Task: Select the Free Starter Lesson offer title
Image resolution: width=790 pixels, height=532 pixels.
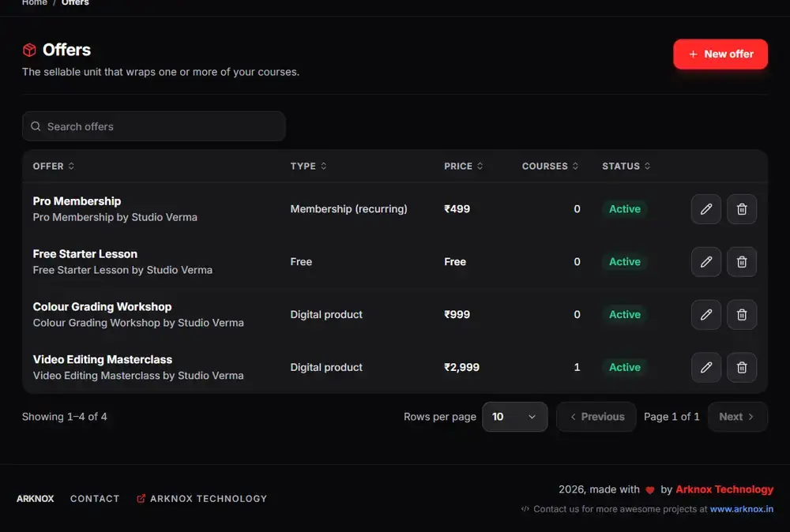Action: [85, 254]
